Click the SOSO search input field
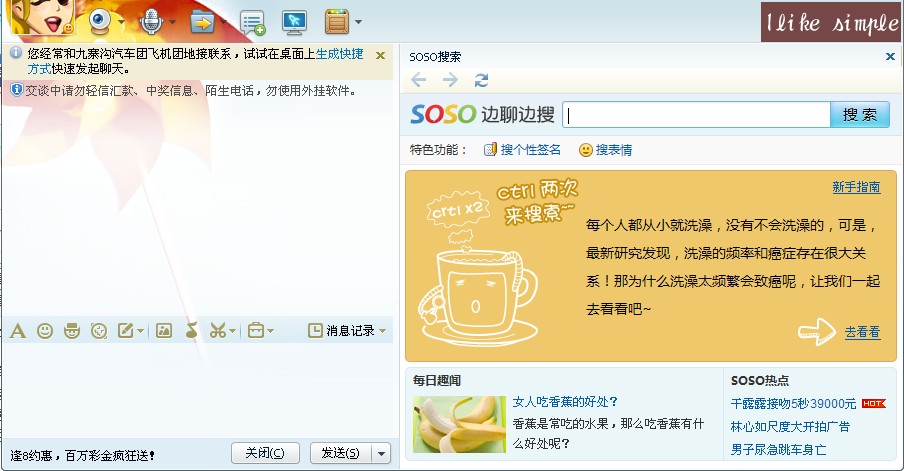Image resolution: width=904 pixels, height=471 pixels. pyautogui.click(x=695, y=115)
